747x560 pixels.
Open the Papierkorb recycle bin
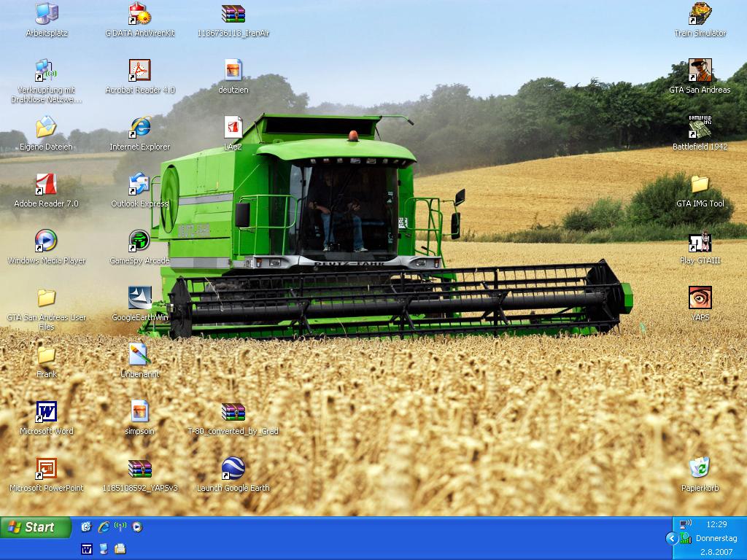point(700,468)
